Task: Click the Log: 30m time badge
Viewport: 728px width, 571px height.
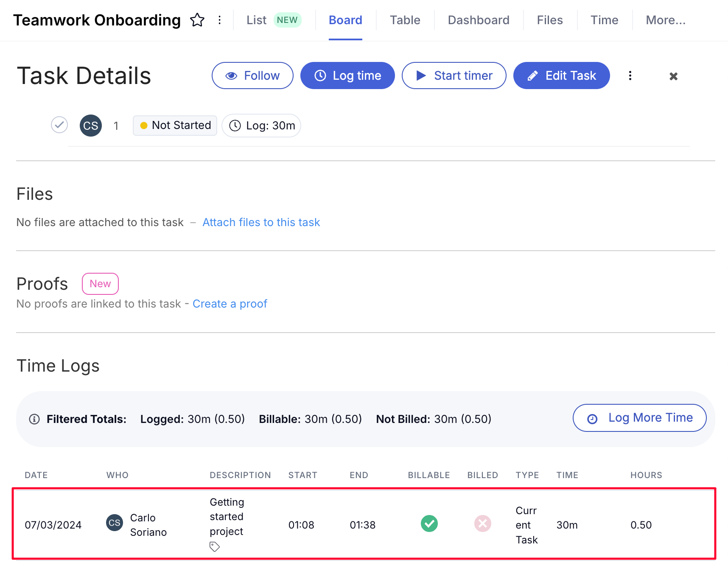Action: pos(261,126)
